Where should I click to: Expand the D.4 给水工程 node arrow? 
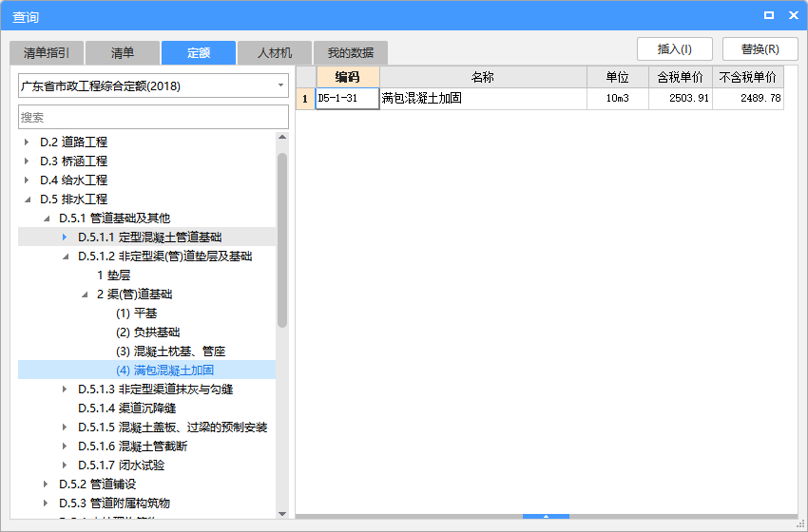(27, 180)
